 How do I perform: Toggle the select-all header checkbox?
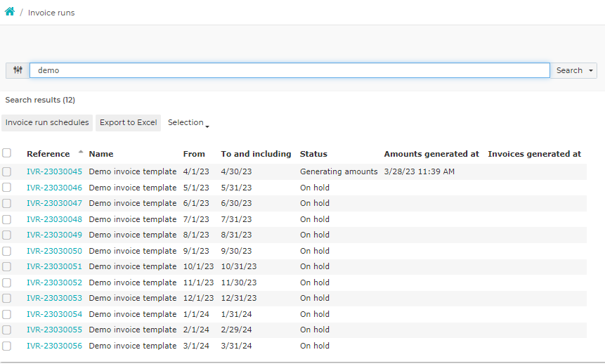(6, 153)
